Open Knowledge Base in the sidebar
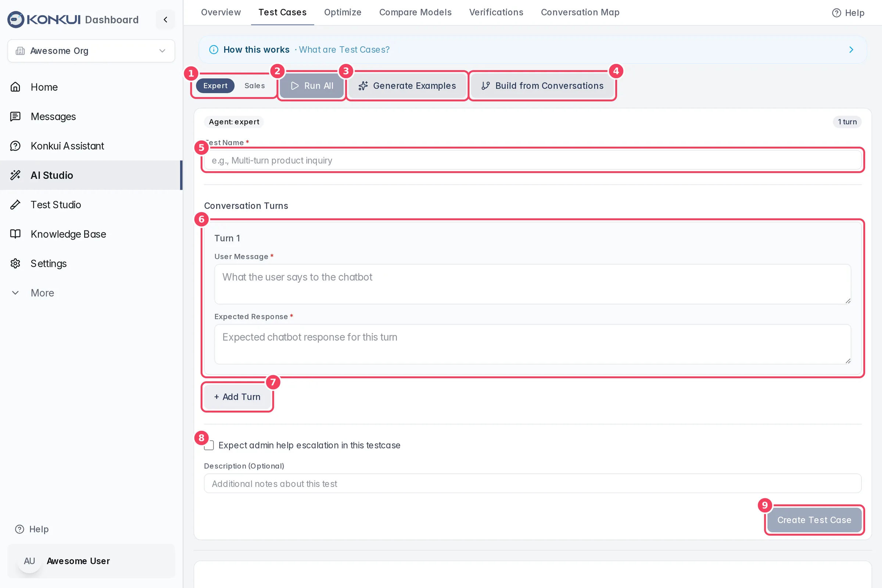 tap(91, 234)
